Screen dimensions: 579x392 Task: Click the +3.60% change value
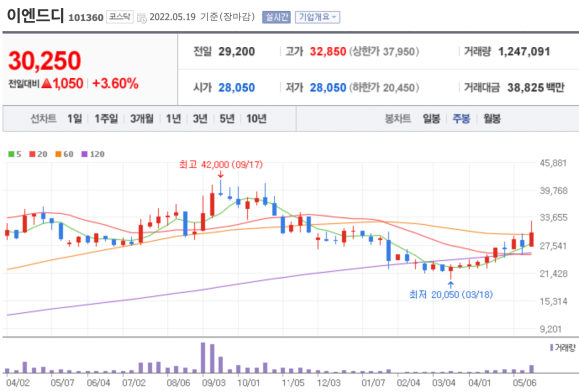pyautogui.click(x=115, y=84)
